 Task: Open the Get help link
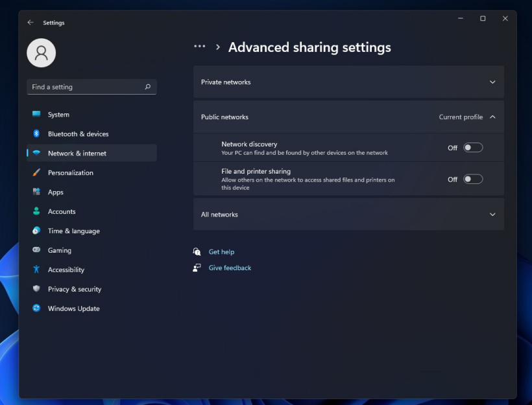click(221, 252)
